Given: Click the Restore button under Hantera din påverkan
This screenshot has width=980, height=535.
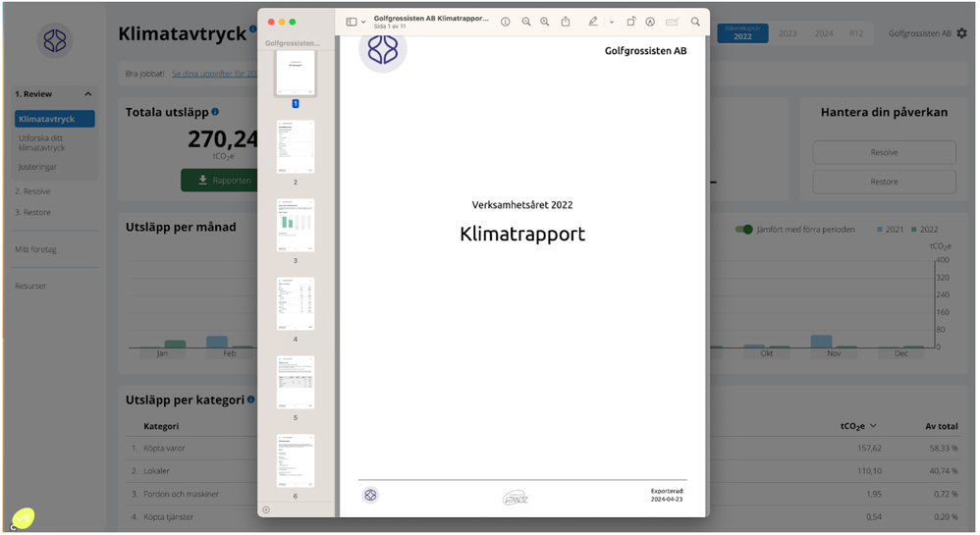Looking at the screenshot, I should coord(884,182).
